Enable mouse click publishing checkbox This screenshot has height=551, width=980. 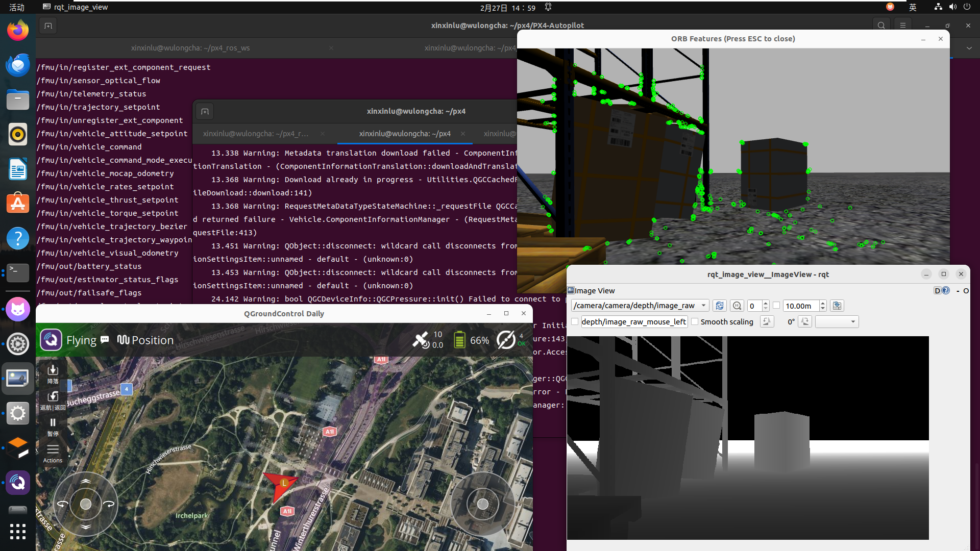tap(575, 321)
